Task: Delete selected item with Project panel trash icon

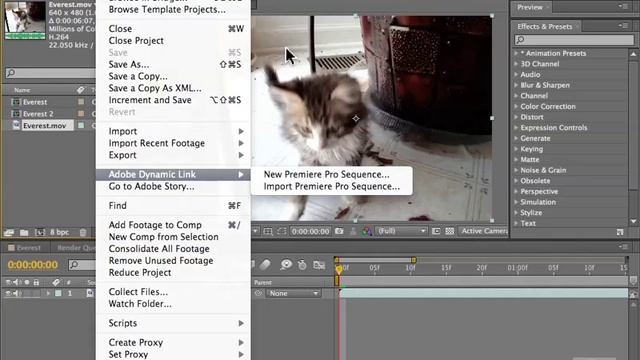Action: coord(83,233)
